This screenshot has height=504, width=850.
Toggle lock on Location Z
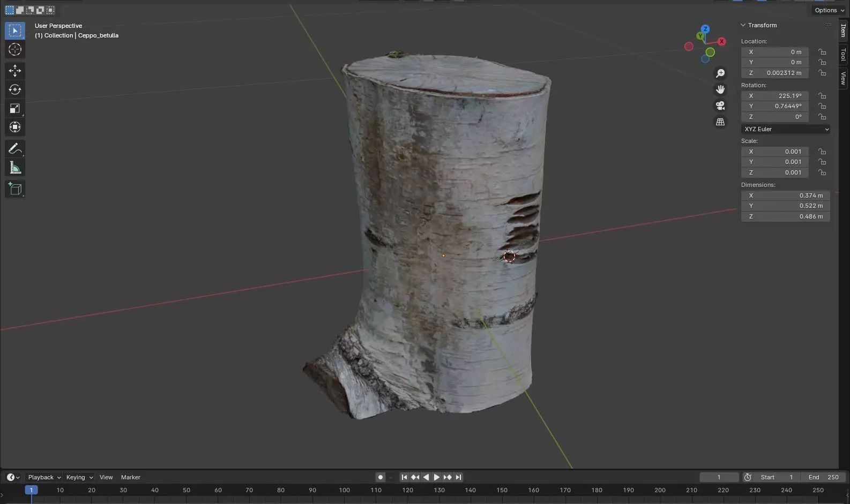coord(822,73)
